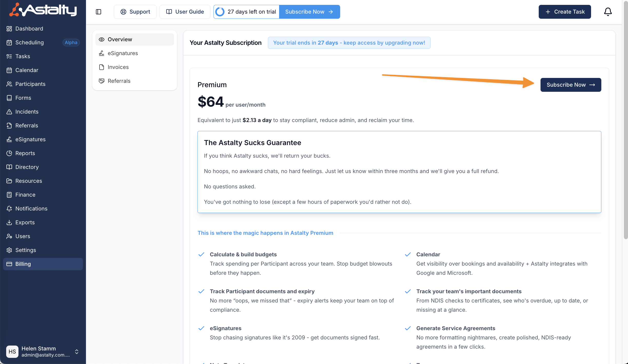Click the Notifications bell-ring icon in sidebar

9,209
